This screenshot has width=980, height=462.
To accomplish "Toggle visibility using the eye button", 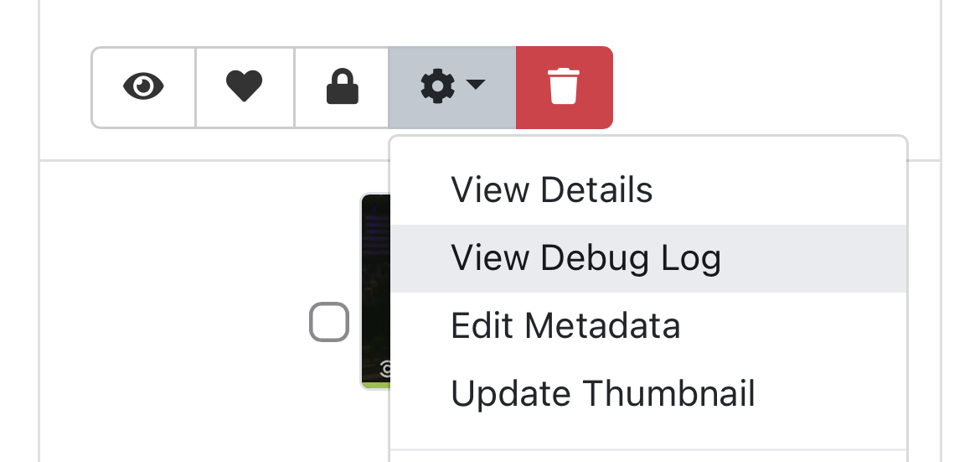I will [x=143, y=87].
